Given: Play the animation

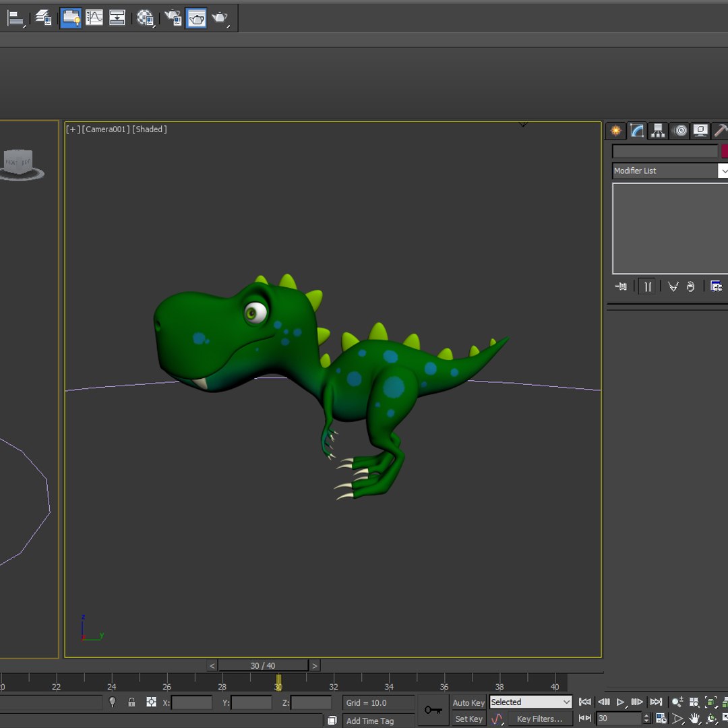Looking at the screenshot, I should point(620,702).
